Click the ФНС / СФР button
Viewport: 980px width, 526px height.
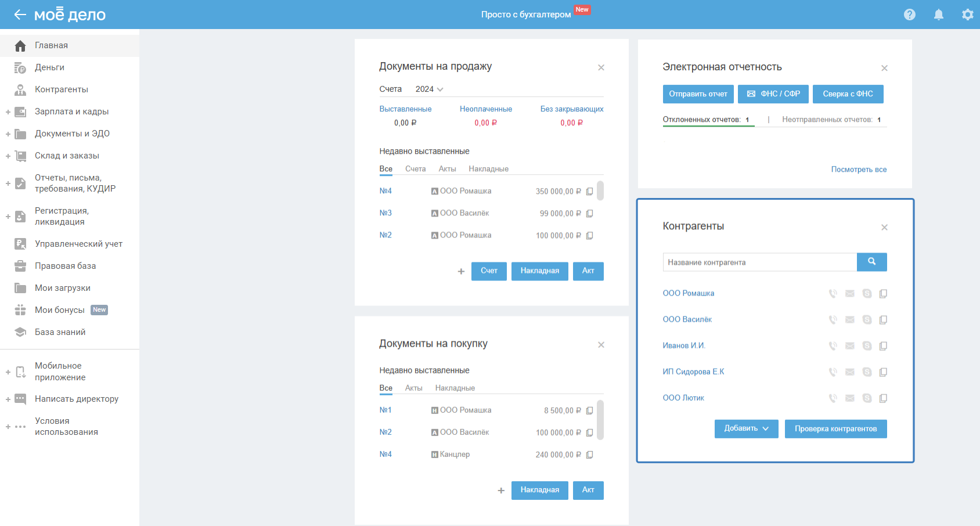point(773,94)
